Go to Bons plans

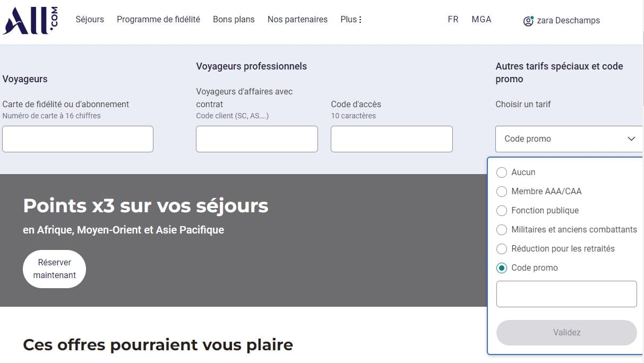click(234, 19)
